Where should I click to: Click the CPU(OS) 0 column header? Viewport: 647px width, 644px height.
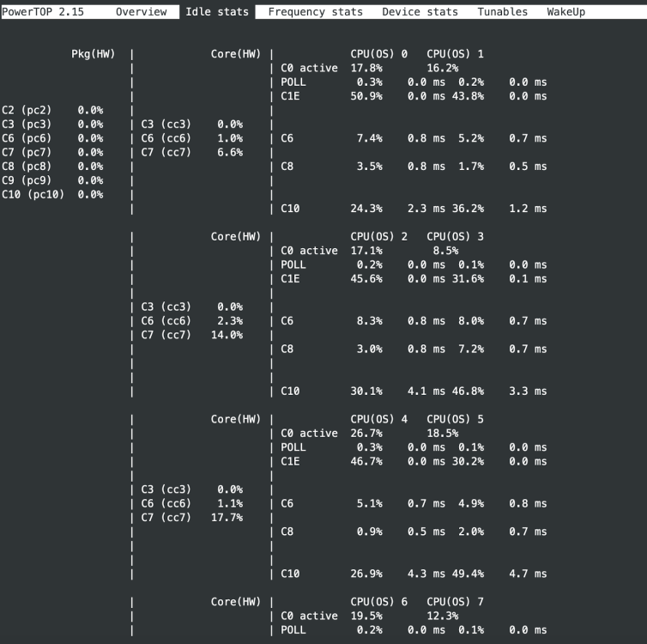pos(378,53)
